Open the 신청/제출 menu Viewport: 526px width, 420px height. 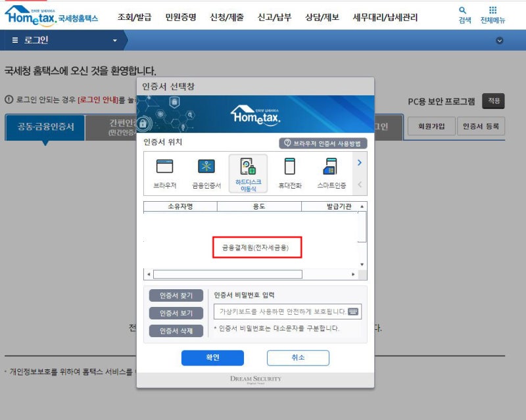(227, 17)
